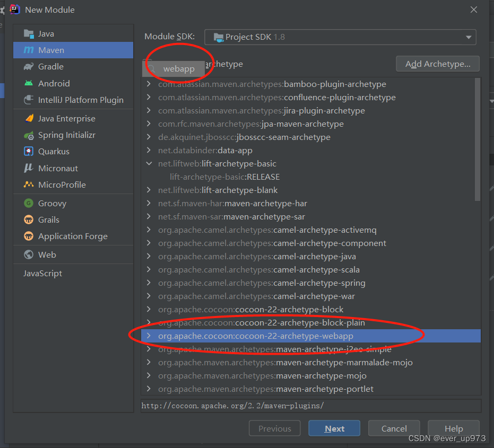This screenshot has height=448, width=494.
Task: Expand camel-archetype-activemq node
Action: point(149,230)
